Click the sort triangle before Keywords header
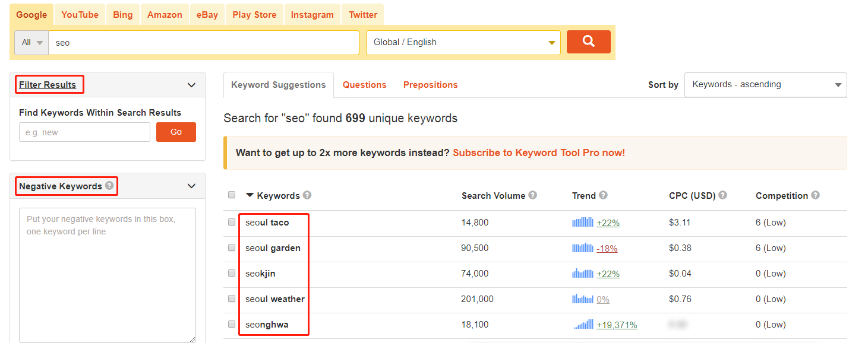The width and height of the screenshot is (868, 343). [250, 195]
